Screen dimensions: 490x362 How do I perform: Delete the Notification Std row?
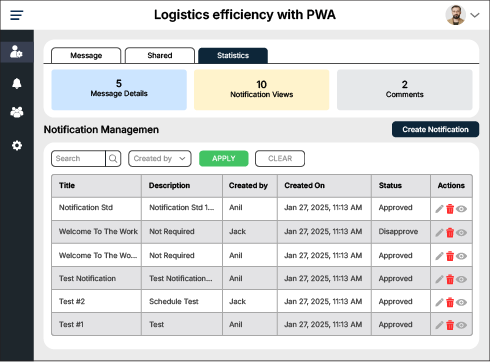click(450, 209)
